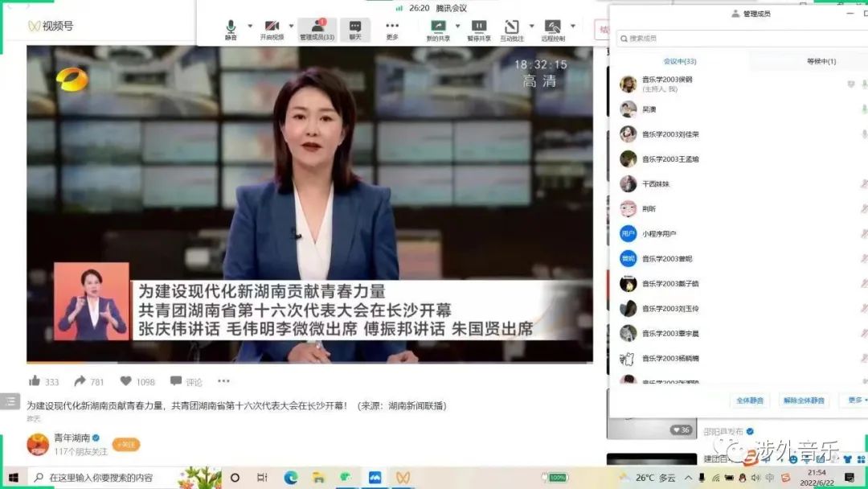Open File Explorer from taskbar
The image size is (868, 489).
318,478
